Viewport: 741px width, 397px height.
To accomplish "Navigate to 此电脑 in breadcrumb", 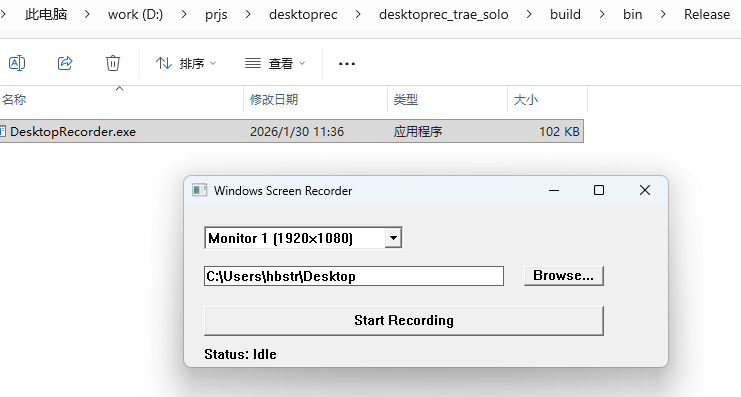I will tap(46, 14).
